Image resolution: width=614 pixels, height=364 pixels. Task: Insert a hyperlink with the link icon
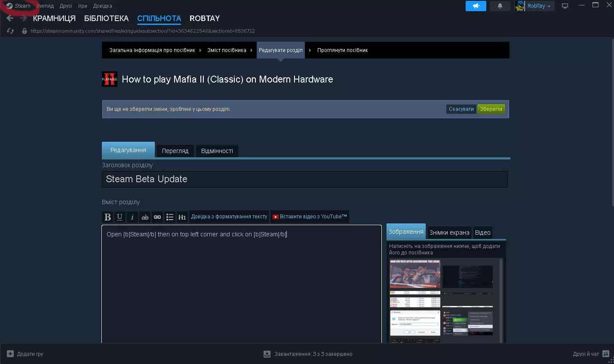pyautogui.click(x=157, y=217)
